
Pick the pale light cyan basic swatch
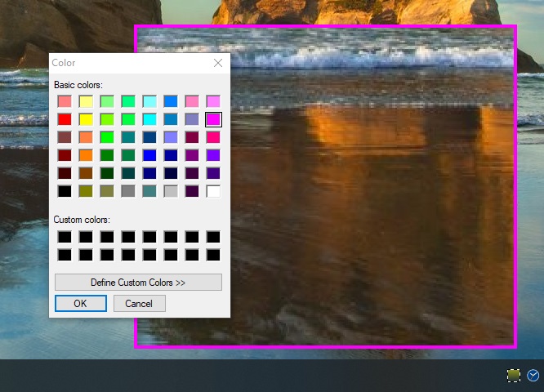pos(149,101)
